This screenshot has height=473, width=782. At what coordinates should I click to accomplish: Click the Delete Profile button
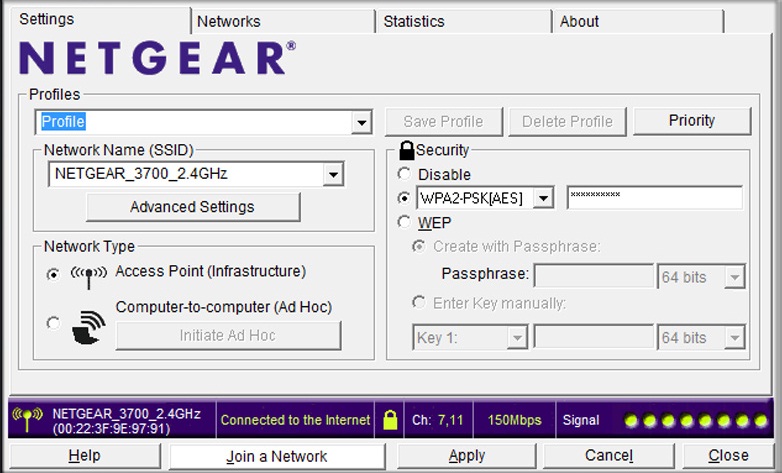pos(567,121)
